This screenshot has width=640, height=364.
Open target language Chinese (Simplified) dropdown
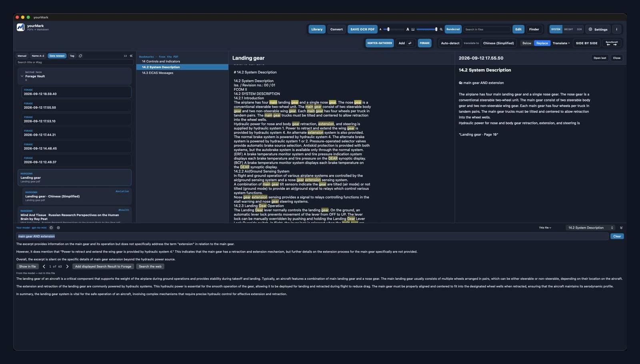pos(498,43)
